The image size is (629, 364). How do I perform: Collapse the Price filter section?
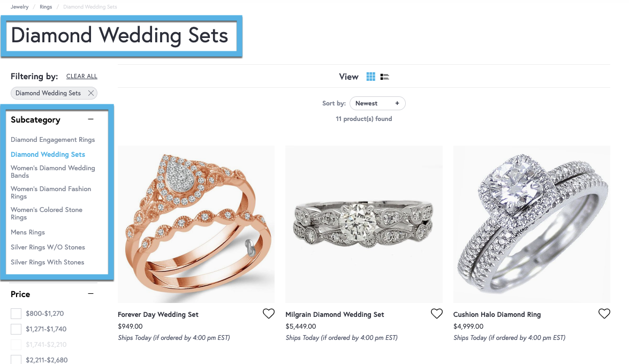(90, 294)
